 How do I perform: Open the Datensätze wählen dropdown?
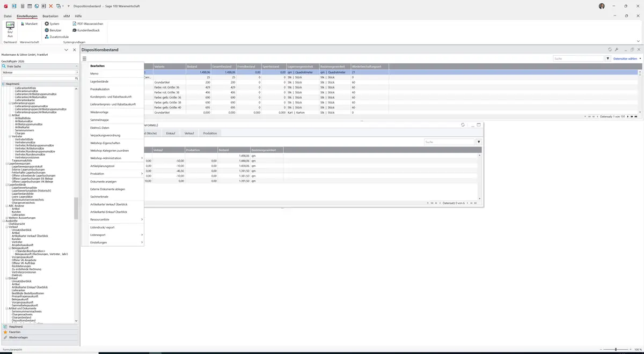click(627, 58)
